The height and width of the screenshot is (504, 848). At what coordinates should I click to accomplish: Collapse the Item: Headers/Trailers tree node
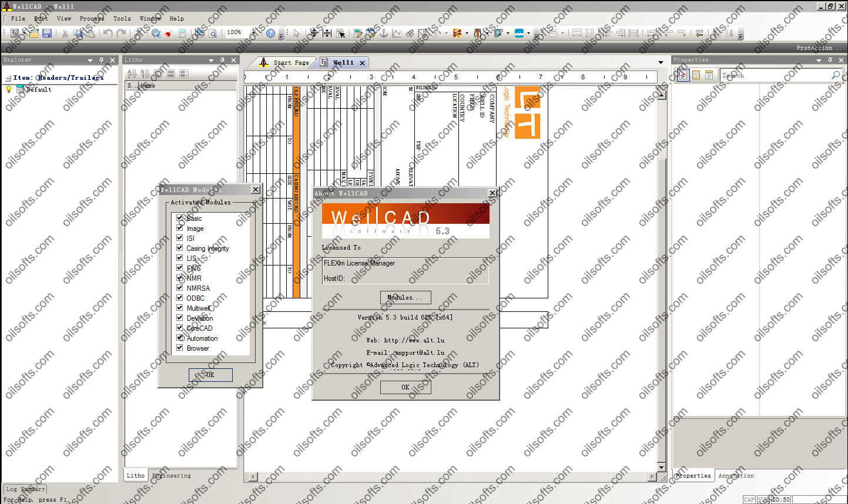(8, 78)
